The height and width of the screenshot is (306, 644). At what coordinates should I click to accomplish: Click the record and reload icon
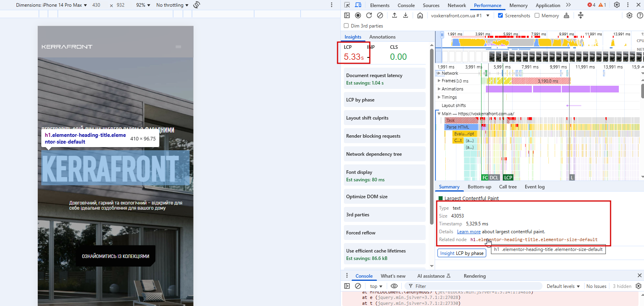pos(369,15)
